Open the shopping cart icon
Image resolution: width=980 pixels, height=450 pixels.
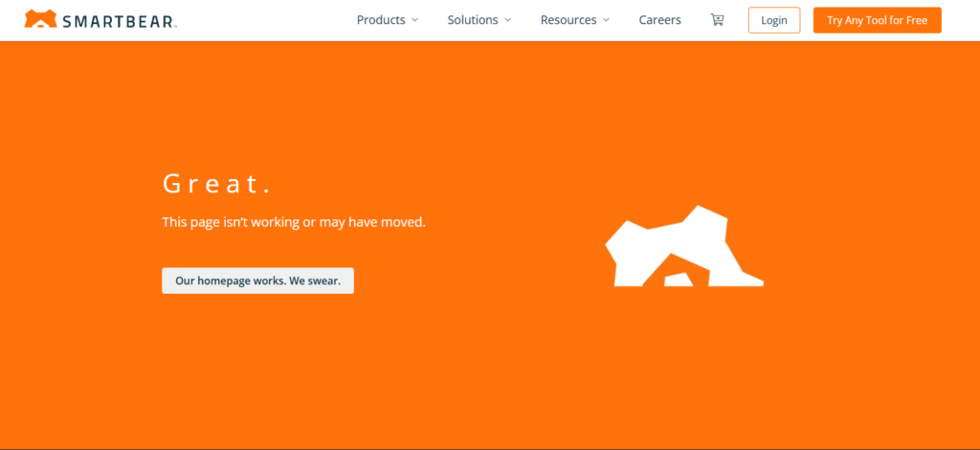click(717, 20)
